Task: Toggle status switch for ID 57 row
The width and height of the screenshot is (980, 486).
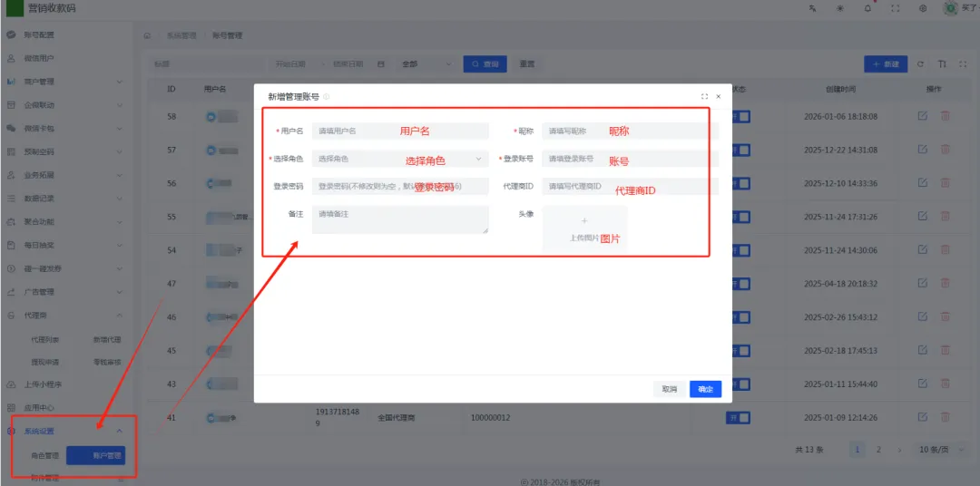Action: (741, 150)
